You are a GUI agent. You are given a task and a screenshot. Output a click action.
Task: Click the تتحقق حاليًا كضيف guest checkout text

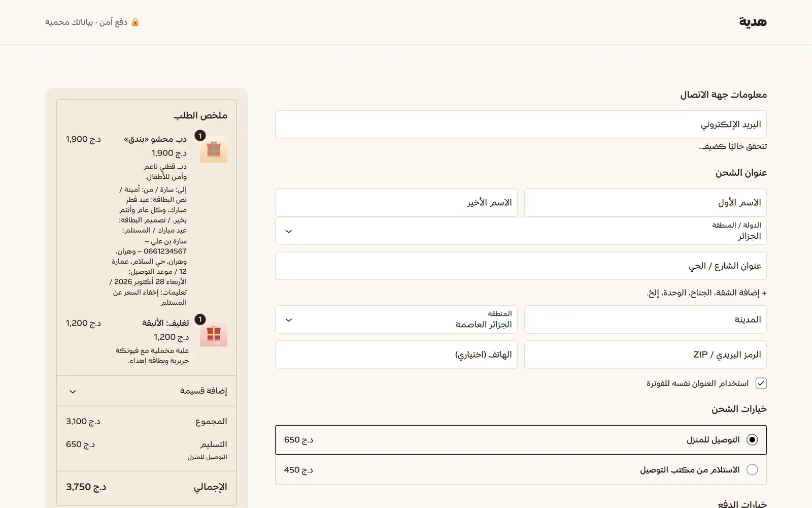(x=733, y=146)
